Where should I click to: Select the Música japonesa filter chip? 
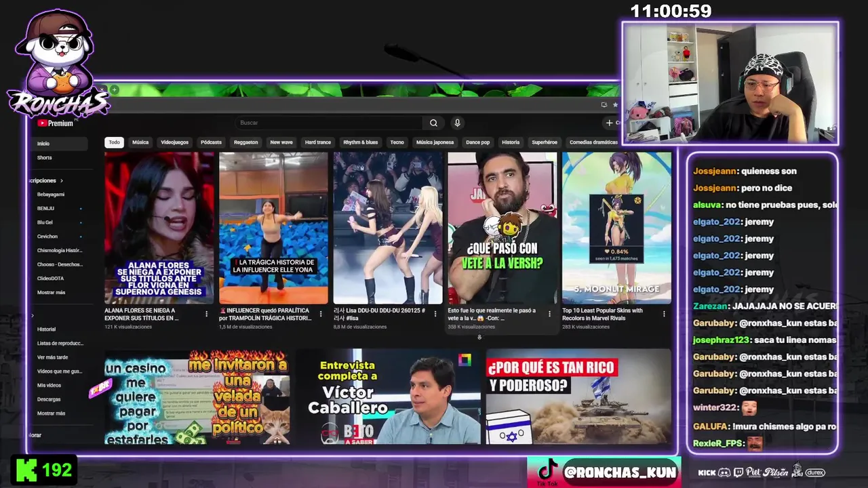pos(435,142)
